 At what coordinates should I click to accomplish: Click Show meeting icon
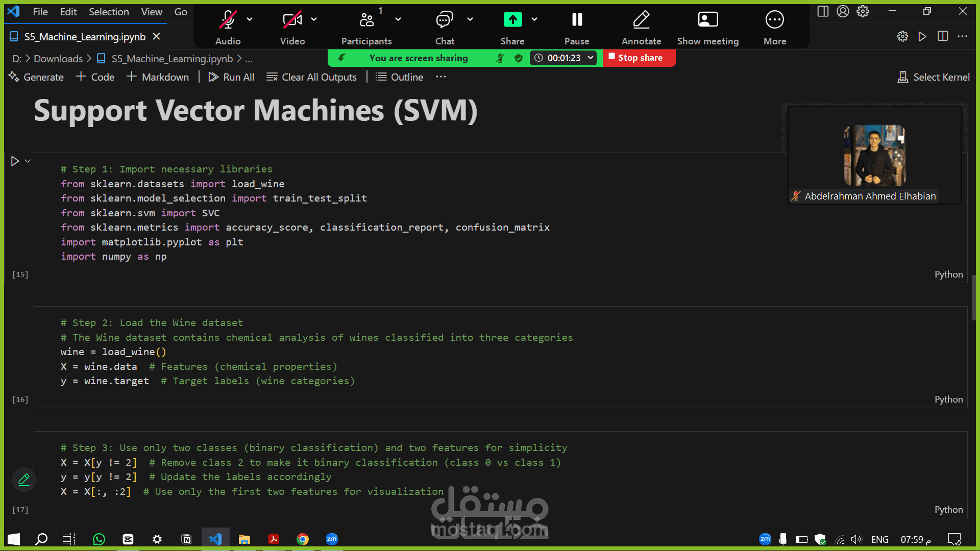pos(707,20)
